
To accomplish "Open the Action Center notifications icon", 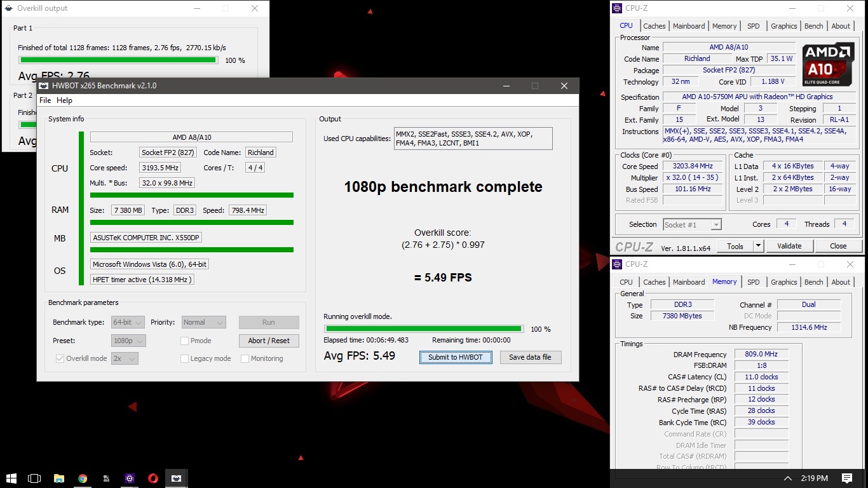I will (x=847, y=478).
